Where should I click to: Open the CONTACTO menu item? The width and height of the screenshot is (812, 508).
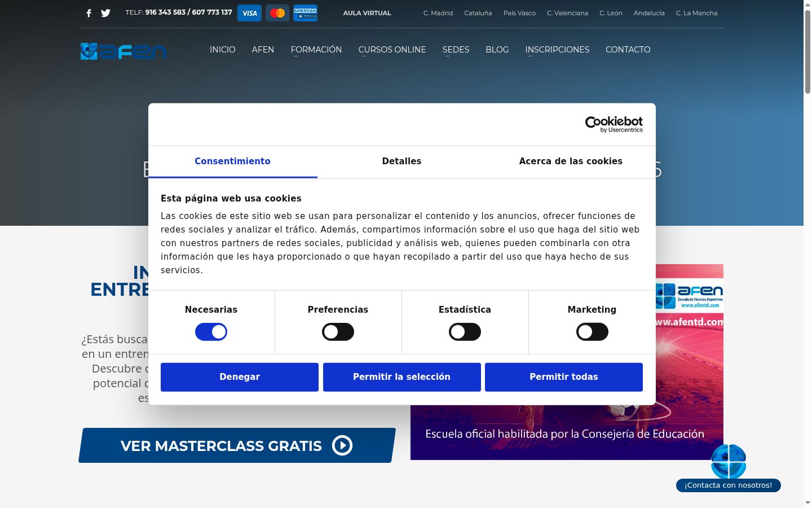[x=628, y=50]
